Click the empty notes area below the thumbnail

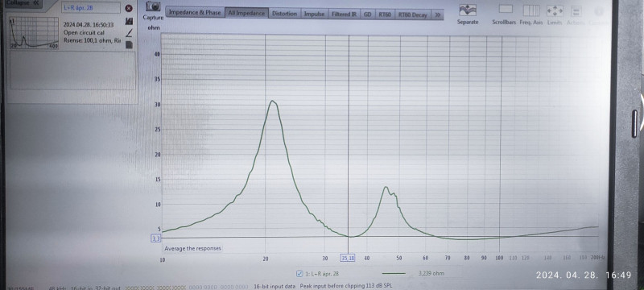click(x=72, y=71)
